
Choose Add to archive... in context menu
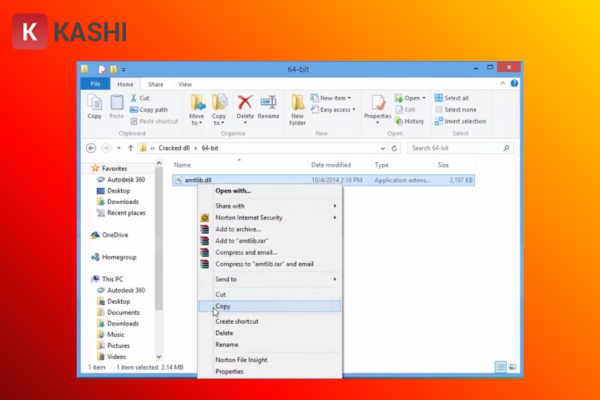click(x=270, y=229)
